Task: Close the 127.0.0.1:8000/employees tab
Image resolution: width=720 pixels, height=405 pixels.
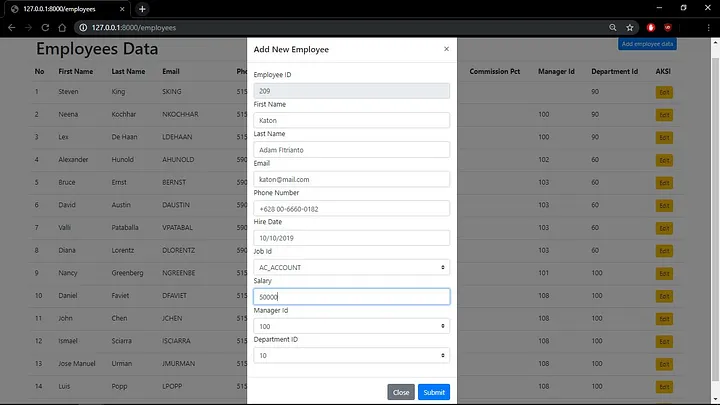Action: click(122, 9)
